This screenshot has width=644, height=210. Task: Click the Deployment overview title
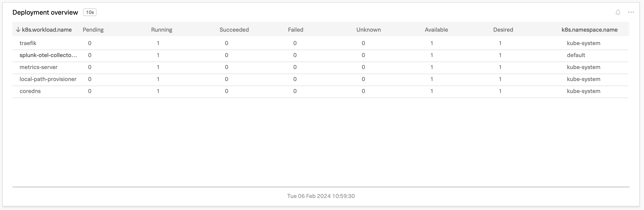pos(45,12)
